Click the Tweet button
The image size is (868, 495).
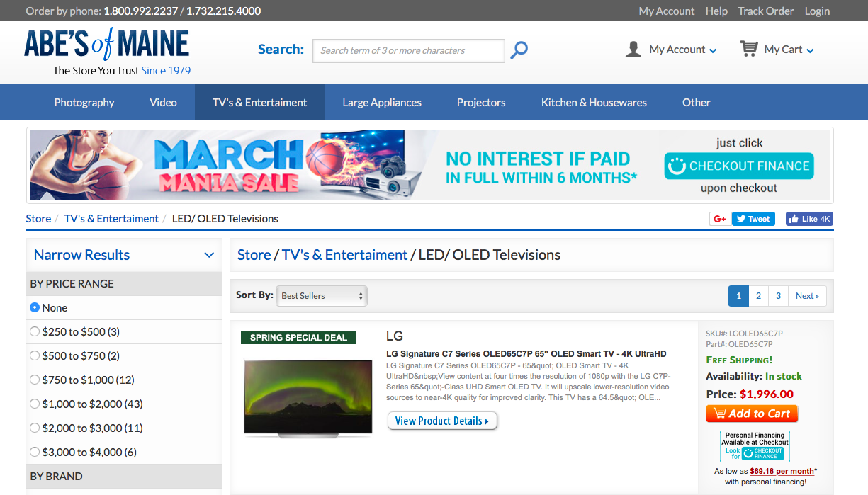[x=753, y=219]
